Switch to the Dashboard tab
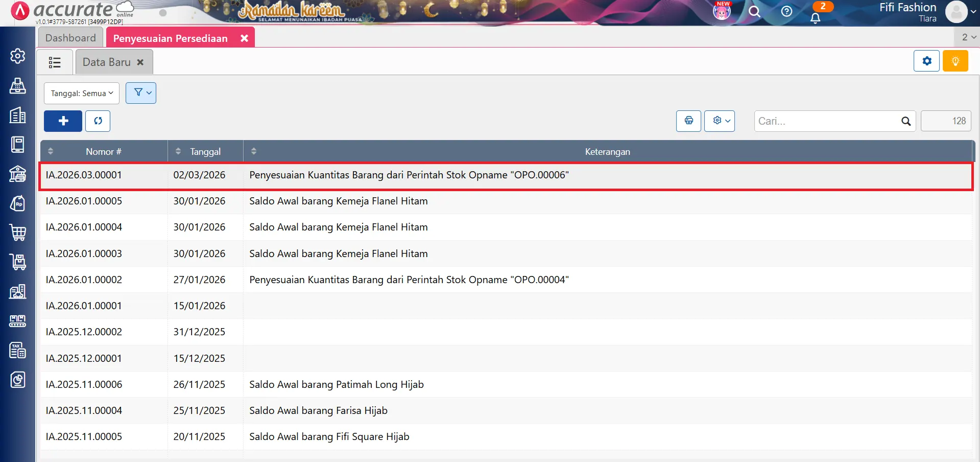Viewport: 980px width, 462px height. pyautogui.click(x=70, y=37)
